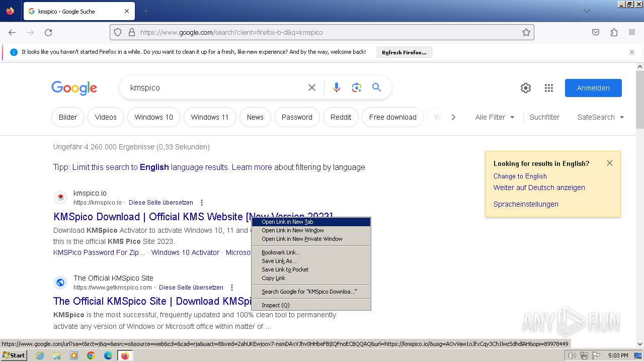This screenshot has width=644, height=362.
Task: Choose Bookmark Link menu entry
Action: pos(311,252)
